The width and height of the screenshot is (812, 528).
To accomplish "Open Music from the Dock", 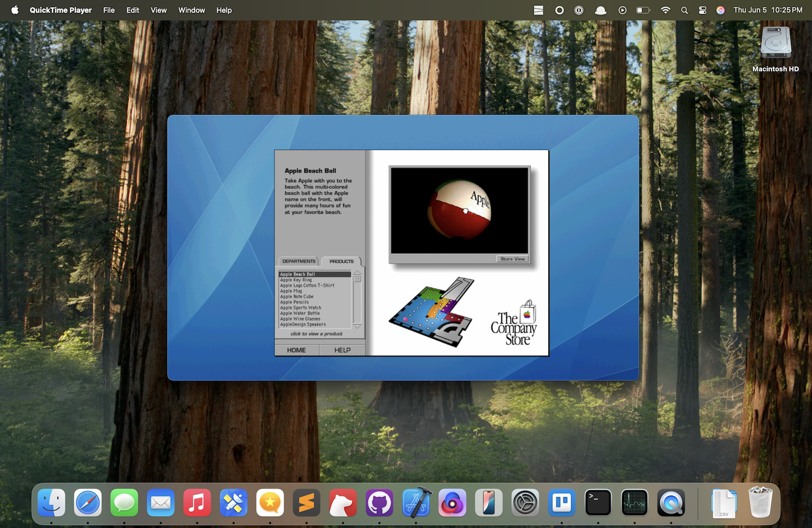I will pyautogui.click(x=197, y=503).
